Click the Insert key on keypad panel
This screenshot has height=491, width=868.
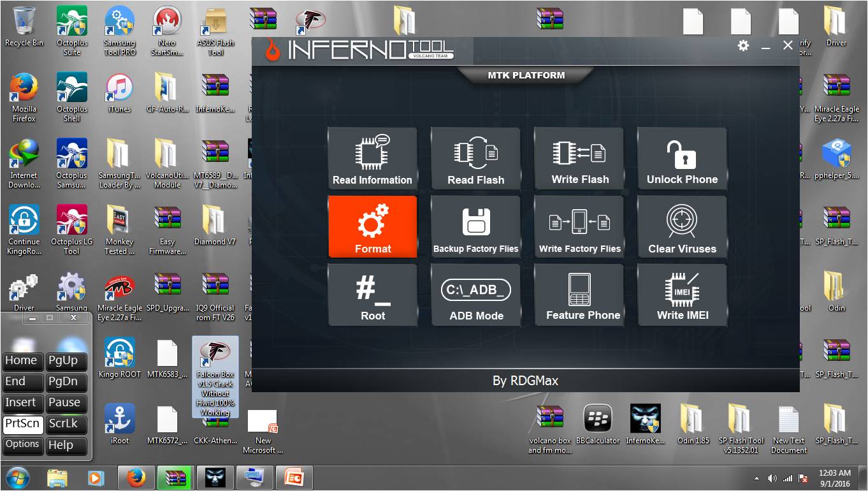point(22,403)
